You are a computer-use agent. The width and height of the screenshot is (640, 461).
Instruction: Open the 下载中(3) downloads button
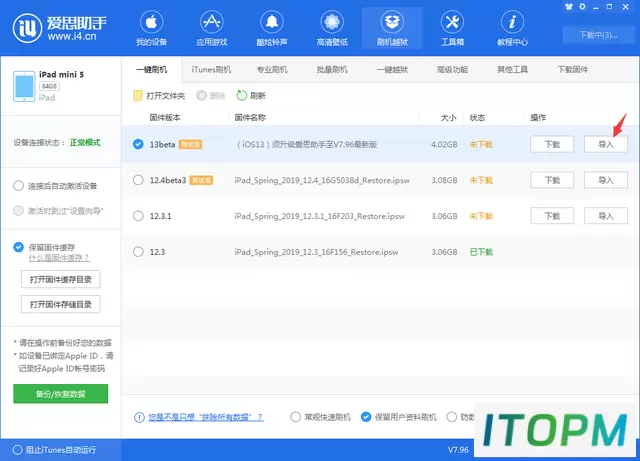598,35
